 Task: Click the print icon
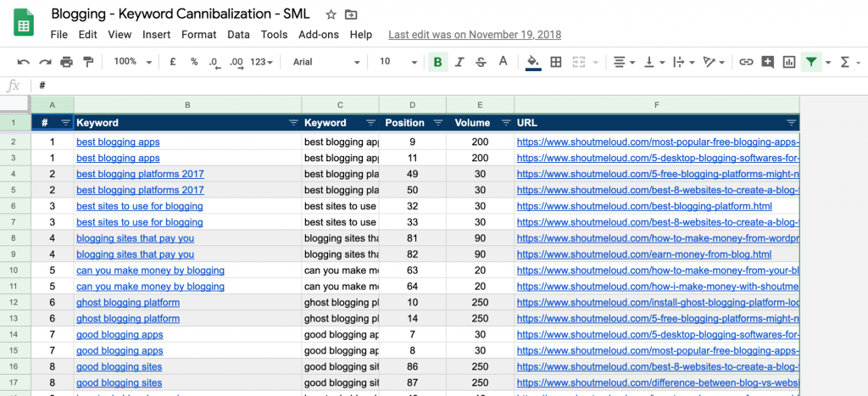[66, 62]
